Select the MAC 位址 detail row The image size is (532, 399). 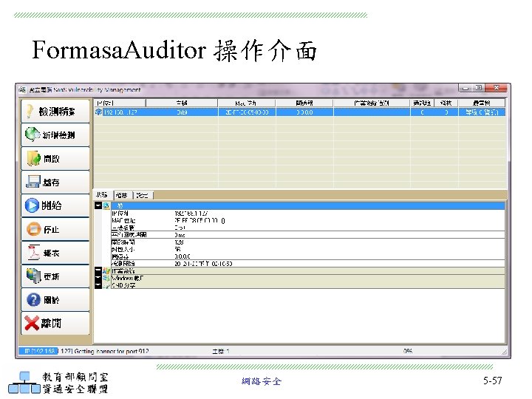(307, 220)
